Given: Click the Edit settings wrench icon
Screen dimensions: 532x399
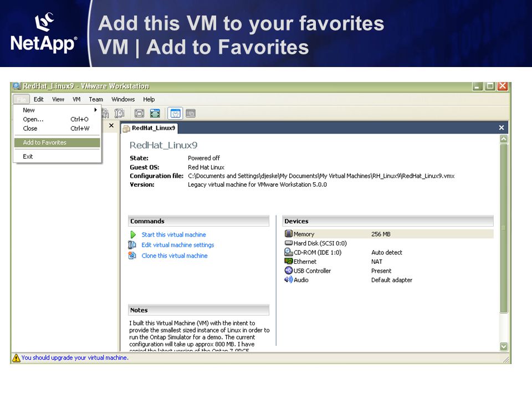Looking at the screenshot, I should click(132, 244).
